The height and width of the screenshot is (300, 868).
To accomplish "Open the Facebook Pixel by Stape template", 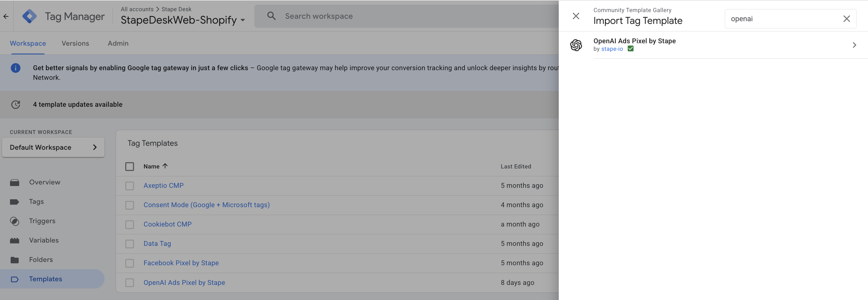I will (181, 263).
